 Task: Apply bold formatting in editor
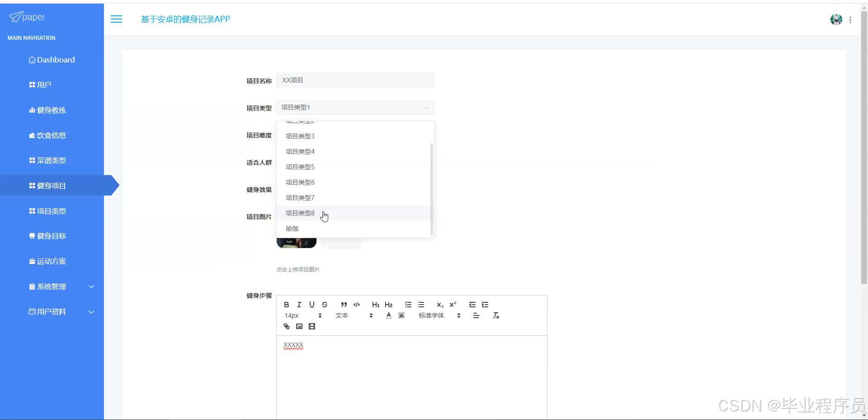click(286, 305)
